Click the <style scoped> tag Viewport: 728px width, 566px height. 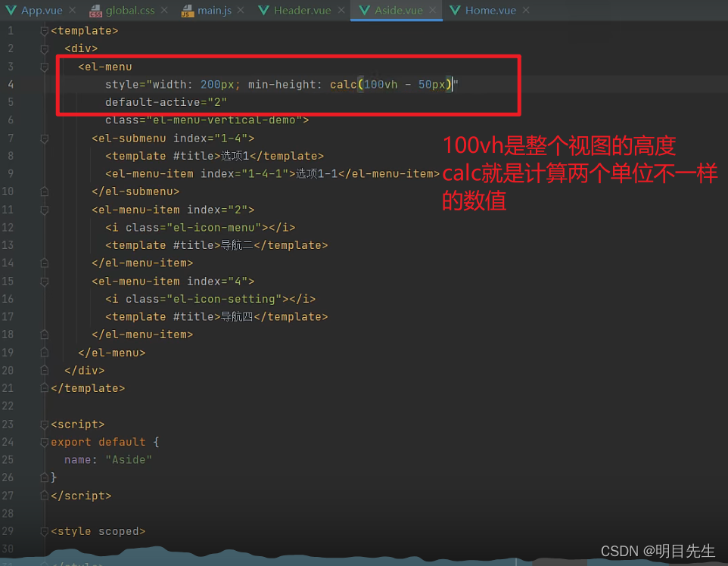(98, 531)
